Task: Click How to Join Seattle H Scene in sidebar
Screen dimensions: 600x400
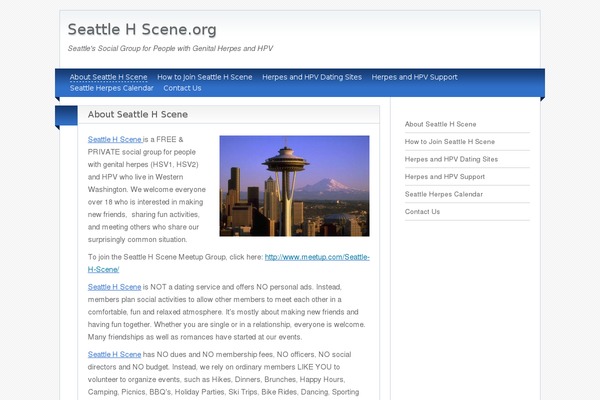Action: (450, 142)
